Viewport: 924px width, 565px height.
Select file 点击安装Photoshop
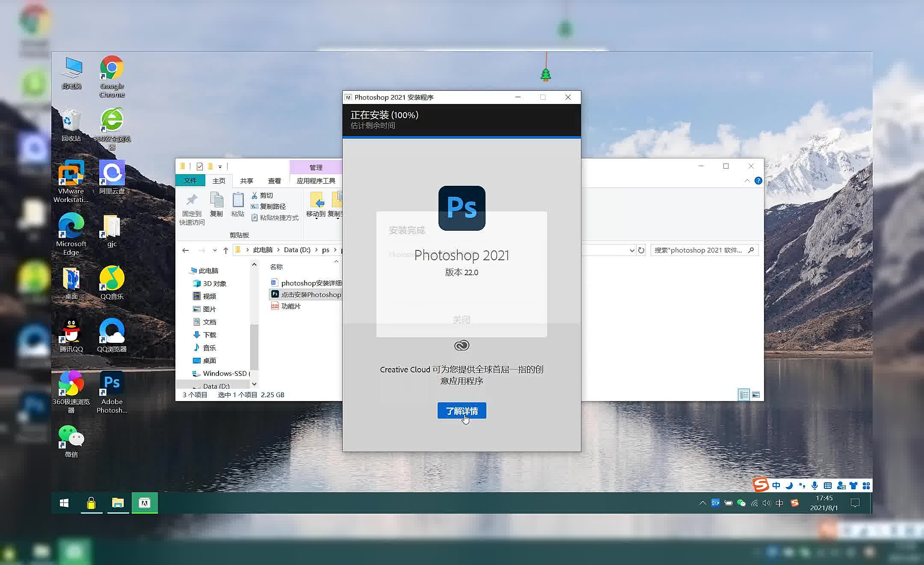click(x=306, y=294)
